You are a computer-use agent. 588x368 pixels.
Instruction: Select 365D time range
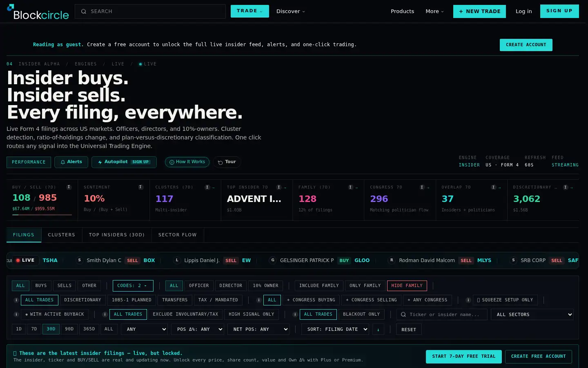tap(89, 329)
